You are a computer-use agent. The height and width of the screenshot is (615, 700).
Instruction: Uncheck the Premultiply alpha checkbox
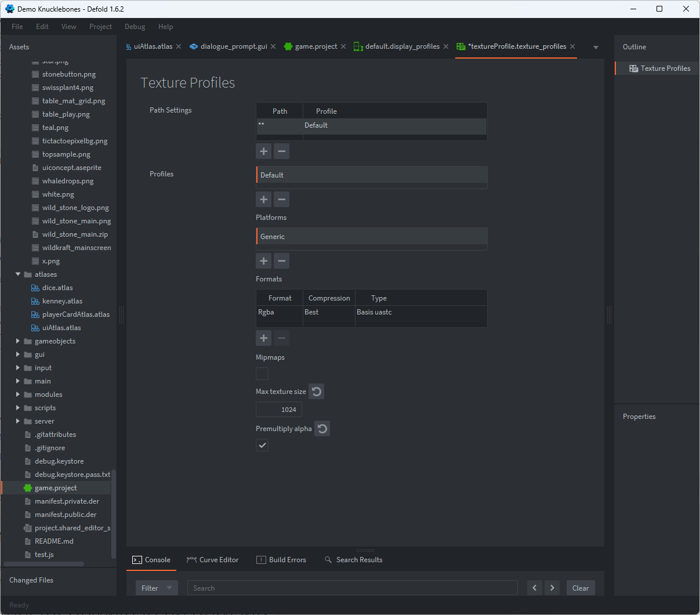[x=262, y=445]
